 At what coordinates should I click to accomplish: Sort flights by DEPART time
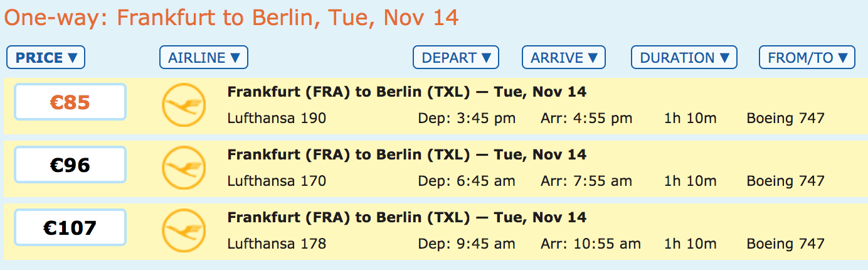click(455, 58)
